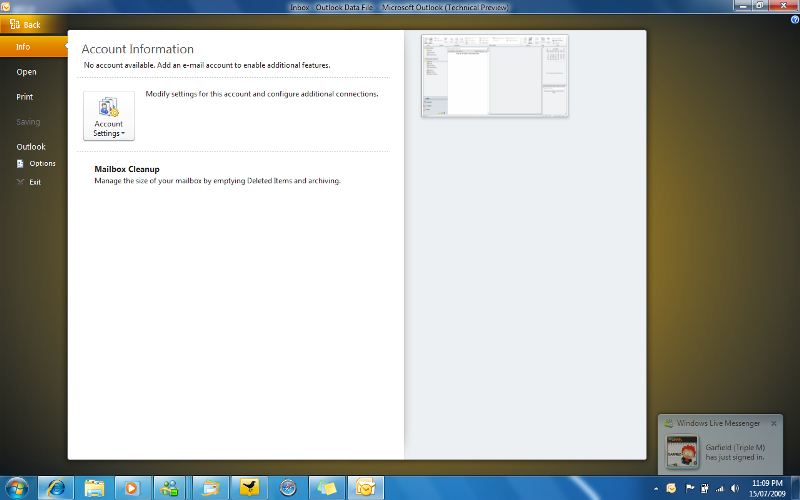Open the Windows Start menu orb
Viewport: 800px width, 500px height.
[16, 488]
